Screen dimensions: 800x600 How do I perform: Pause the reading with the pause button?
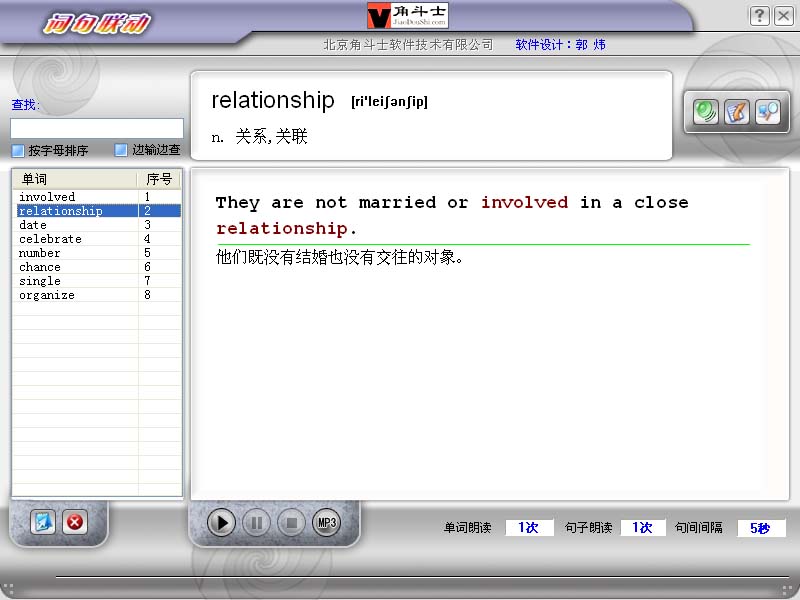(256, 522)
